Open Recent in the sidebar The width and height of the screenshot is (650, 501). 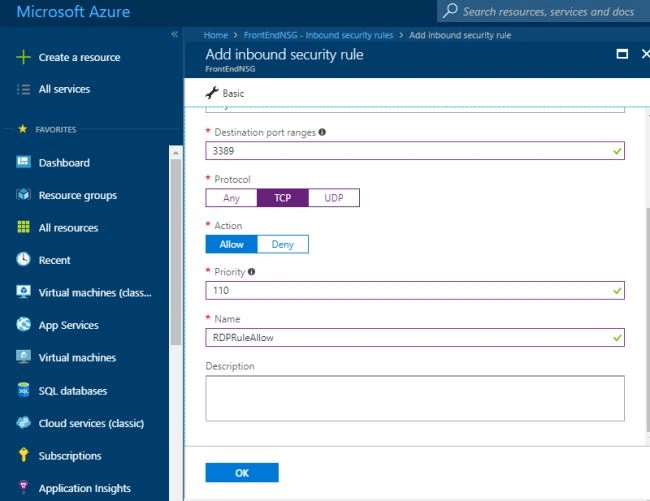tap(54, 260)
